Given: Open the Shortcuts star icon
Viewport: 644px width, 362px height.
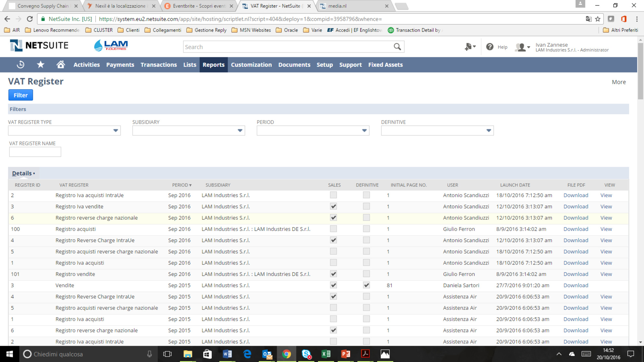Looking at the screenshot, I should (41, 65).
